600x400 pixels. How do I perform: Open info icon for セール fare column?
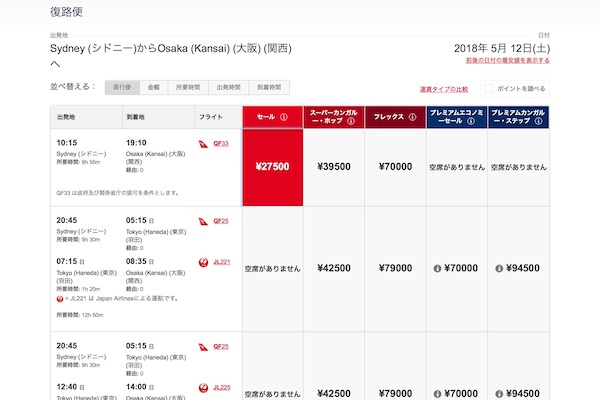coord(284,117)
